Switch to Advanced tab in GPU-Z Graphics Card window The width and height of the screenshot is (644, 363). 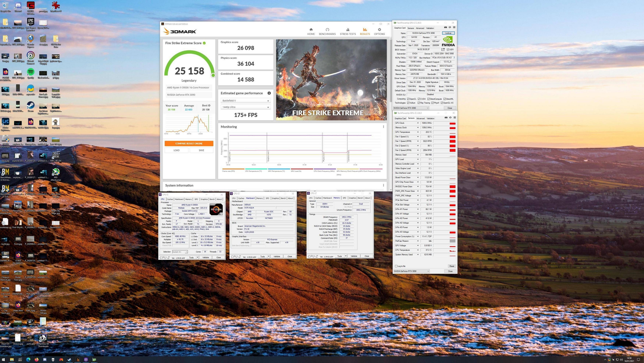coord(420,28)
